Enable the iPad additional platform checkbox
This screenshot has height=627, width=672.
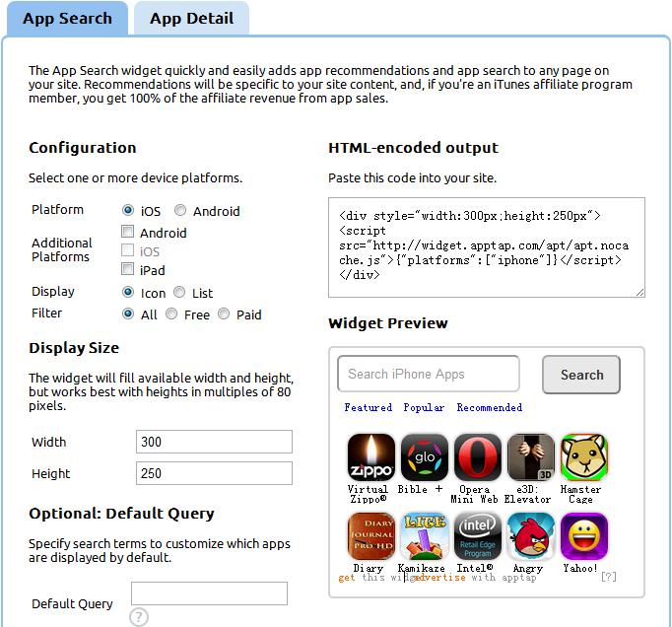(127, 269)
